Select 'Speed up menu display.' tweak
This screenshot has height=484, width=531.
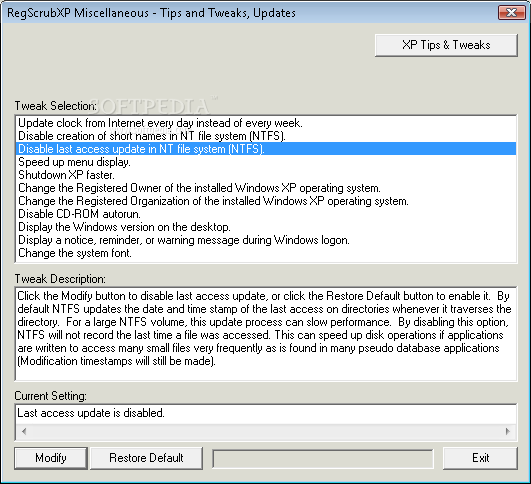266,162
